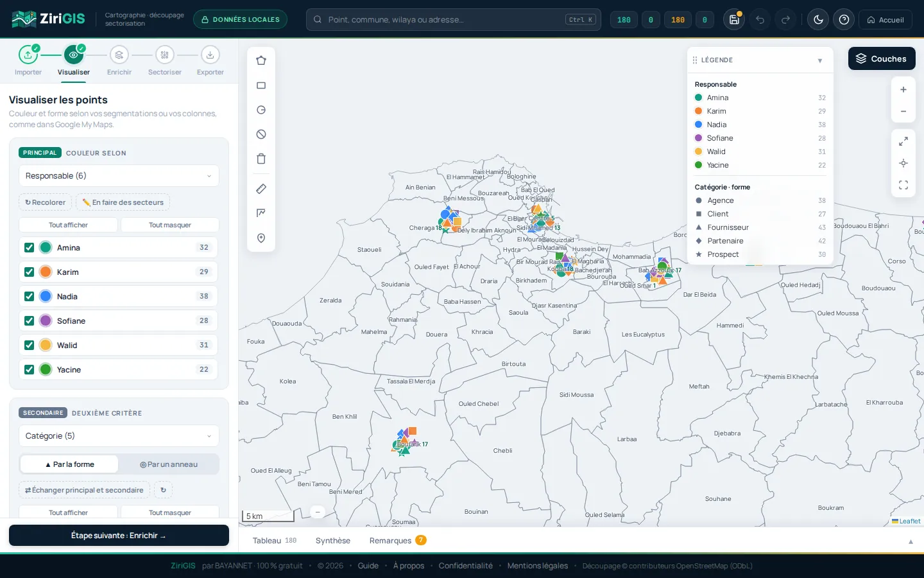Uncheck the Nadia checkbox
The image size is (924, 578).
coord(29,296)
